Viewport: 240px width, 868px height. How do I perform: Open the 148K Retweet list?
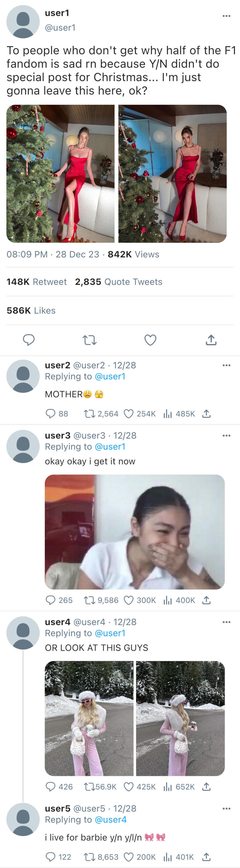[x=37, y=282]
